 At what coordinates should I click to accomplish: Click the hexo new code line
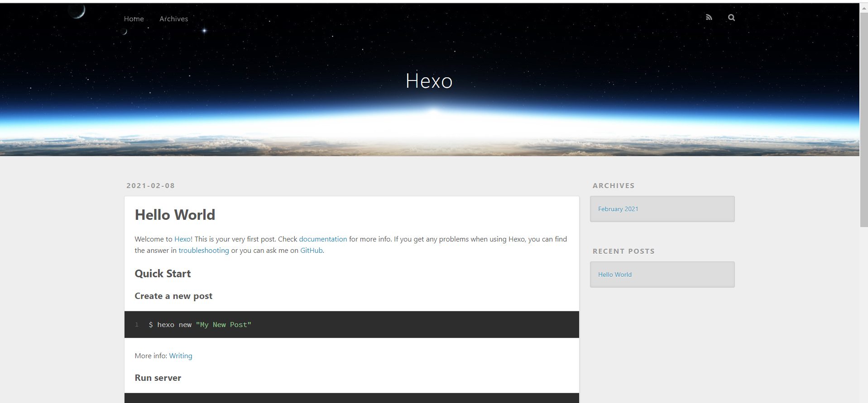pyautogui.click(x=200, y=325)
